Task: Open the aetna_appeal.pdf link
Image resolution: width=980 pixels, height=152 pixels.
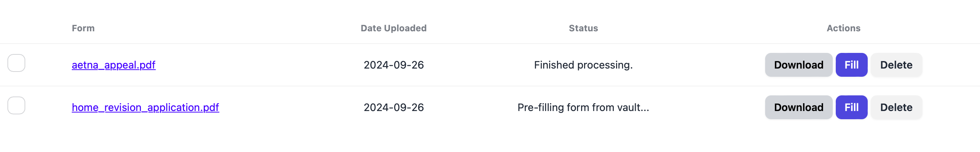Action: point(113,65)
